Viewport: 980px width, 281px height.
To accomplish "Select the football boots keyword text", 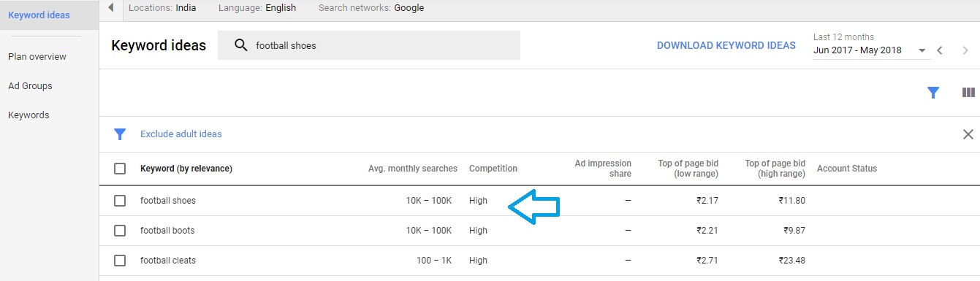I will (167, 231).
